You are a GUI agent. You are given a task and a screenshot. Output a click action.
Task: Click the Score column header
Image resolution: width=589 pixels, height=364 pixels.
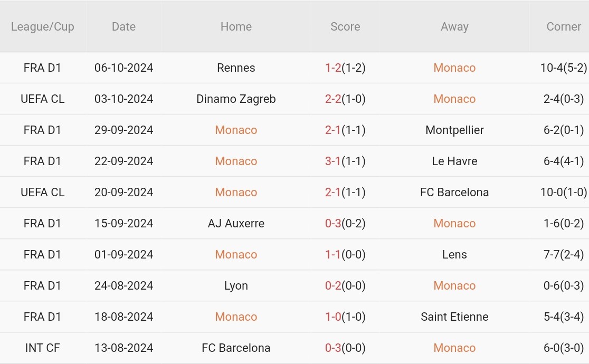[x=345, y=26]
